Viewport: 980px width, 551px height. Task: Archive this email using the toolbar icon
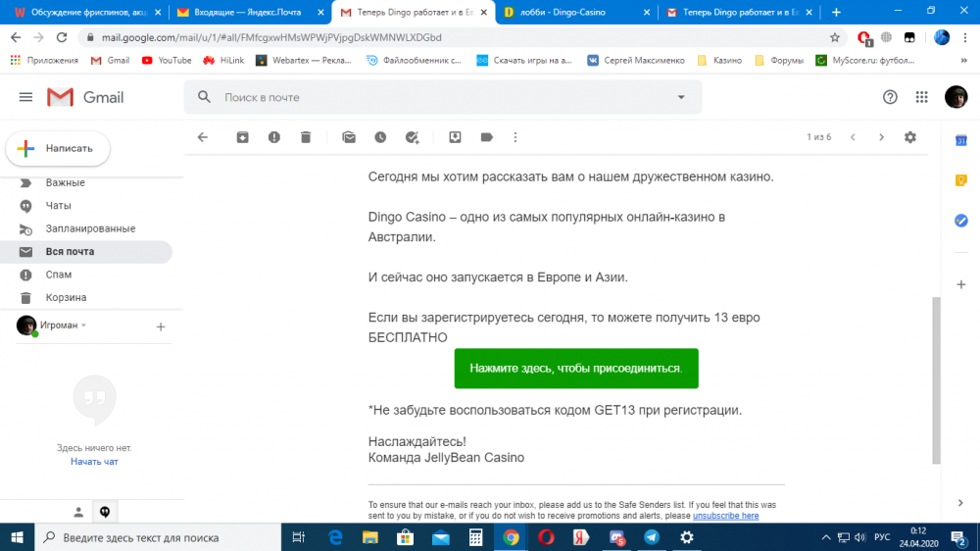click(x=242, y=137)
